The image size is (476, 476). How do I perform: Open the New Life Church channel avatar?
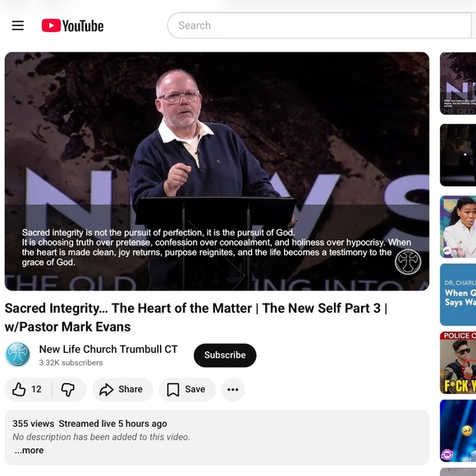[x=18, y=355]
